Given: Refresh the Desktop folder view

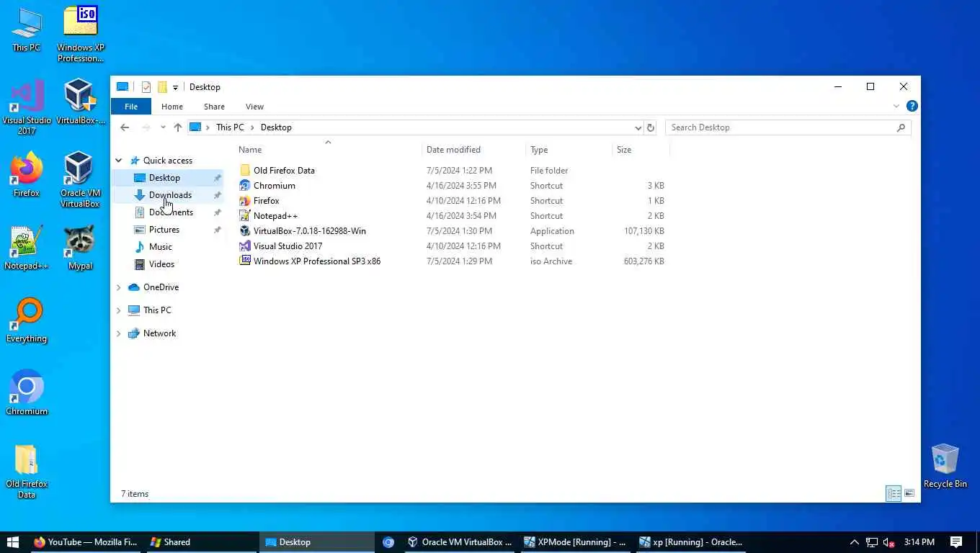Looking at the screenshot, I should click(x=650, y=127).
